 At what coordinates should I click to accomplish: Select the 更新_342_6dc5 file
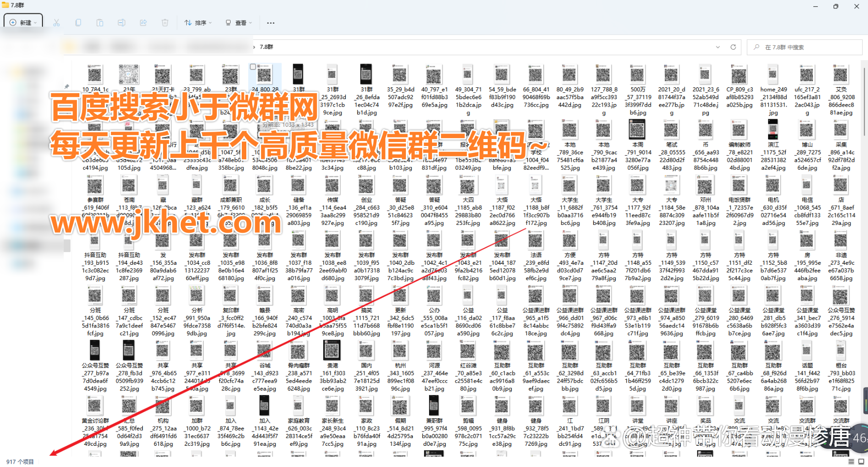tap(401, 311)
